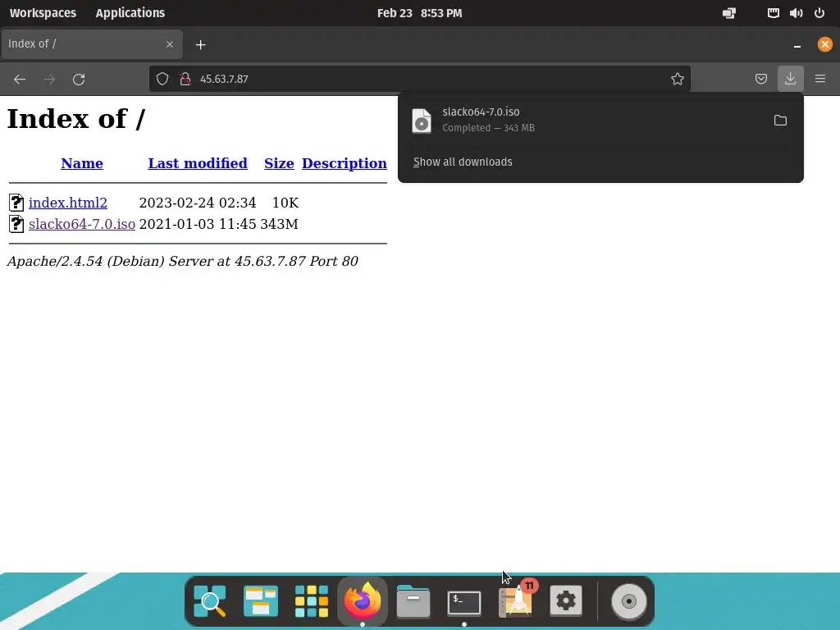Click the Apache/2.4.54 server footer text
Screen dimensions: 840x630
coord(183,261)
